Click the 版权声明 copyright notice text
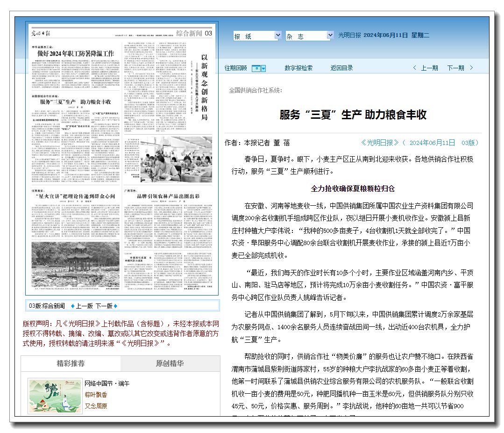 coord(121,333)
